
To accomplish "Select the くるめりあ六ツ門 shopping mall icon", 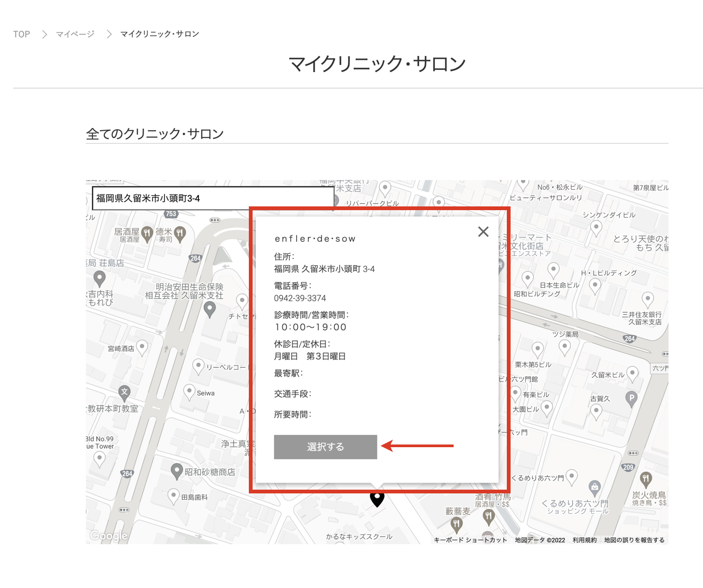I will click(594, 487).
